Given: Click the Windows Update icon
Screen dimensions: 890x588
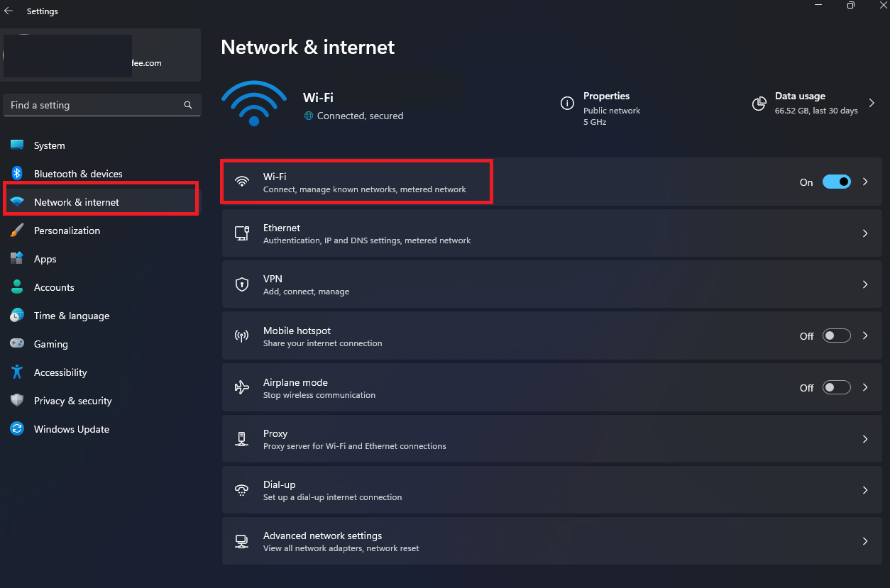Looking at the screenshot, I should point(17,429).
